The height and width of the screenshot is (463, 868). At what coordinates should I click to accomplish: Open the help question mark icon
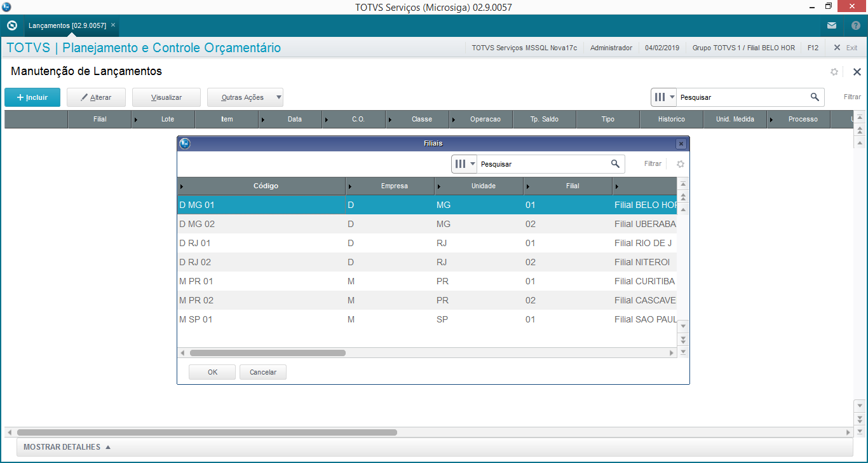point(856,26)
